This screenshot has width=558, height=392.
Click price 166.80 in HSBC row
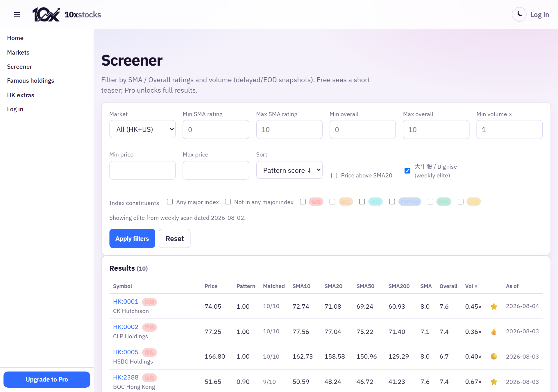pyautogui.click(x=215, y=357)
